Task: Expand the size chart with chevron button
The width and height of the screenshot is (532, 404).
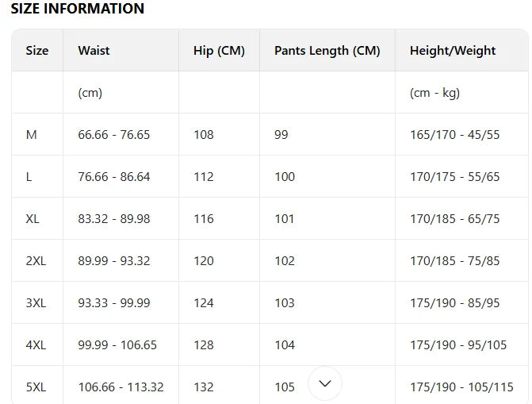Action: [325, 383]
